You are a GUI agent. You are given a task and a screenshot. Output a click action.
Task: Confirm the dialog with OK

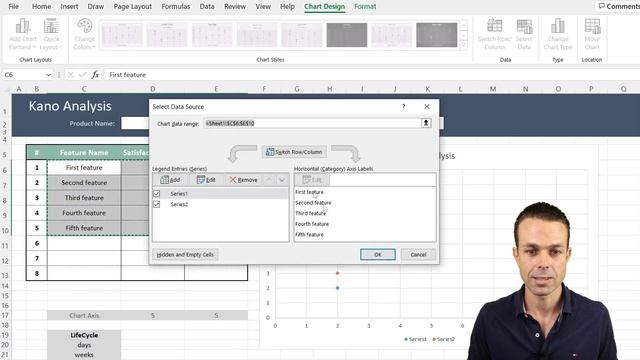click(378, 254)
